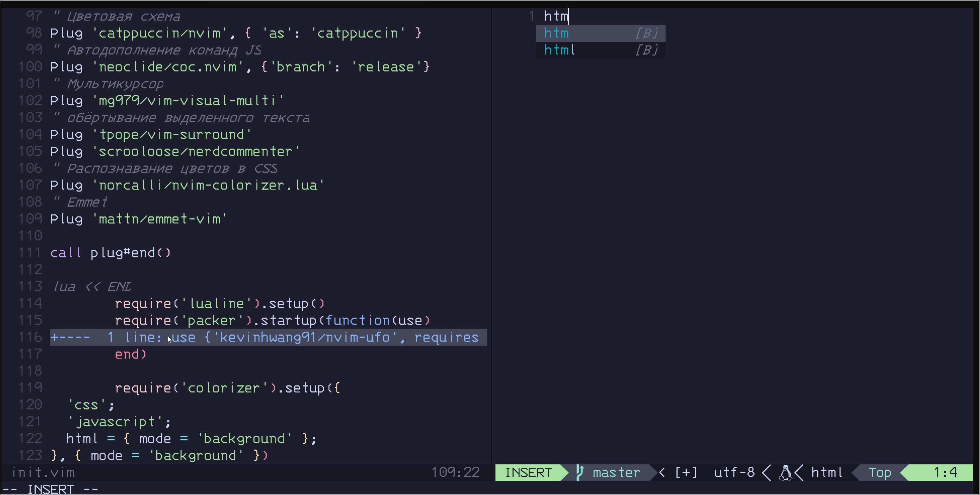The image size is (980, 495).
Task: Click the master branch name
Action: point(616,472)
